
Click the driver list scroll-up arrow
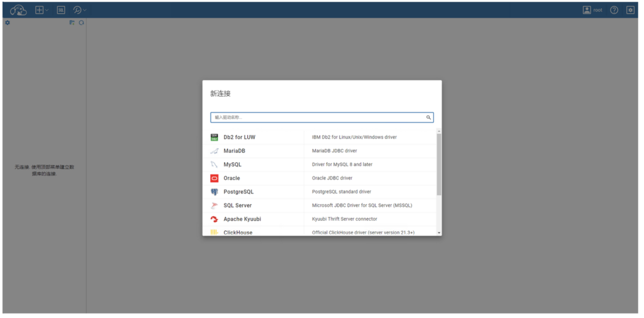tap(439, 131)
